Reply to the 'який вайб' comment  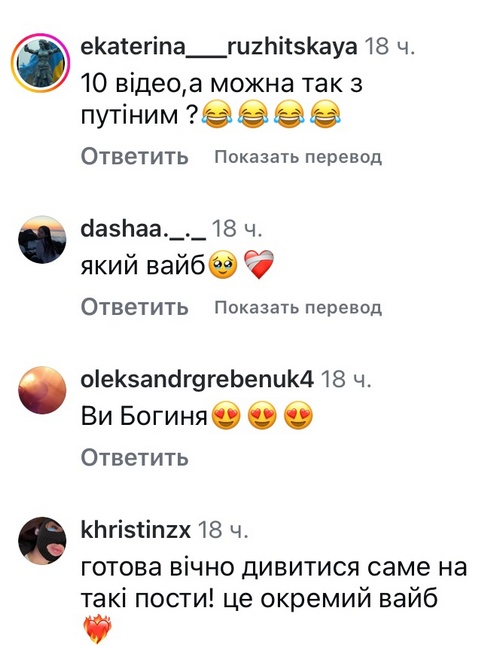tap(134, 307)
